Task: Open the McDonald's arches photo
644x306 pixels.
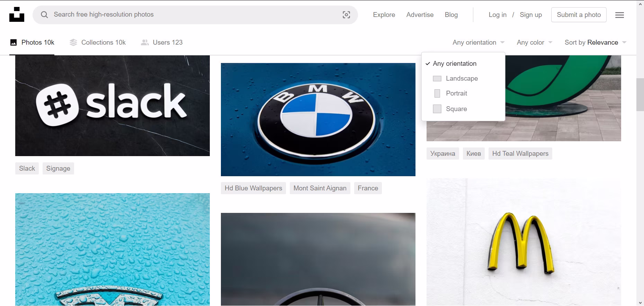Action: tap(524, 242)
